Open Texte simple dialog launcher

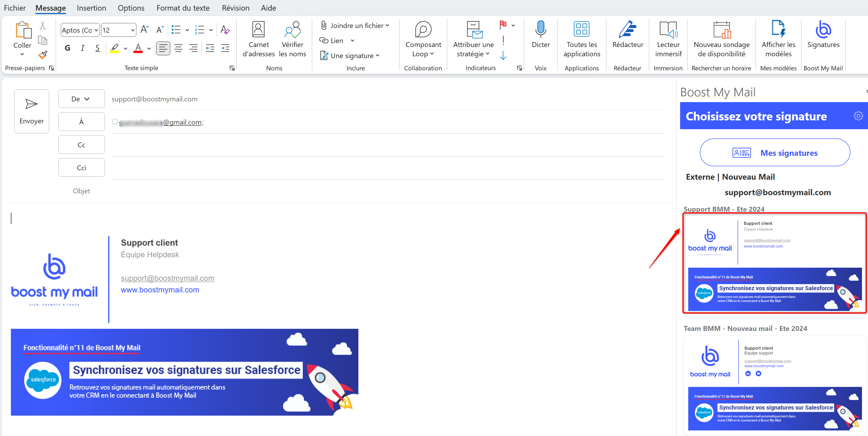(x=232, y=68)
